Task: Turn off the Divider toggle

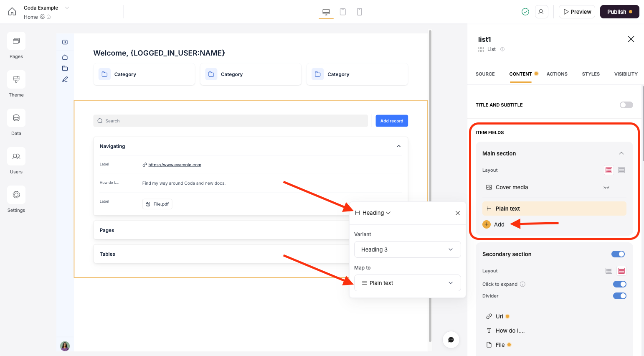Action: pos(620,296)
